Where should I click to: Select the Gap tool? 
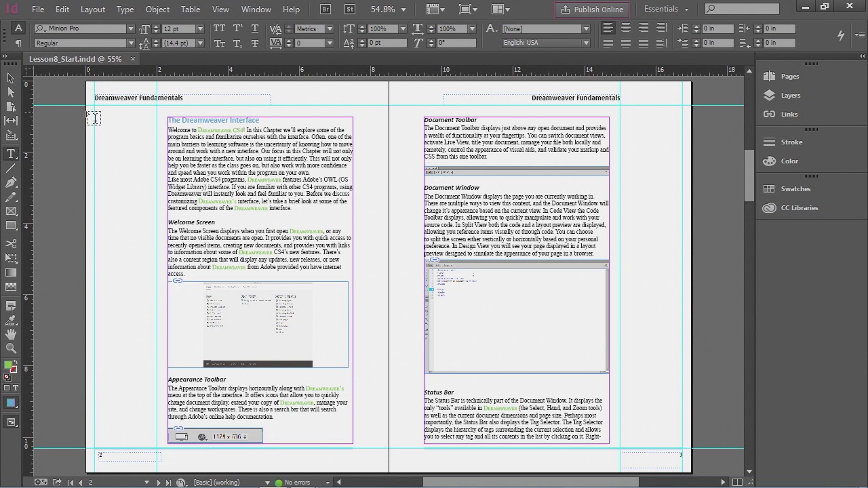(x=11, y=121)
